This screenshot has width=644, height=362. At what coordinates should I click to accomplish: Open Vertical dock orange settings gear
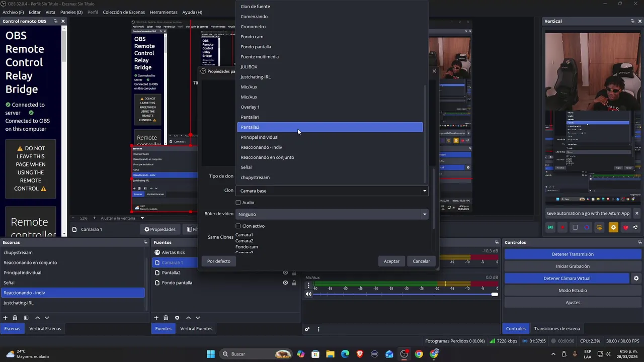pyautogui.click(x=613, y=227)
